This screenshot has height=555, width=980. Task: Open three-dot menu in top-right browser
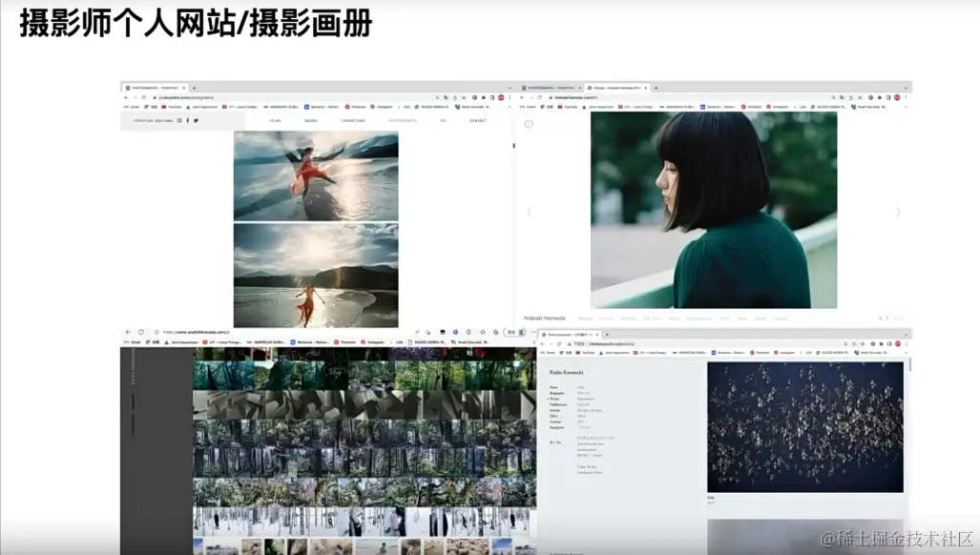click(906, 97)
